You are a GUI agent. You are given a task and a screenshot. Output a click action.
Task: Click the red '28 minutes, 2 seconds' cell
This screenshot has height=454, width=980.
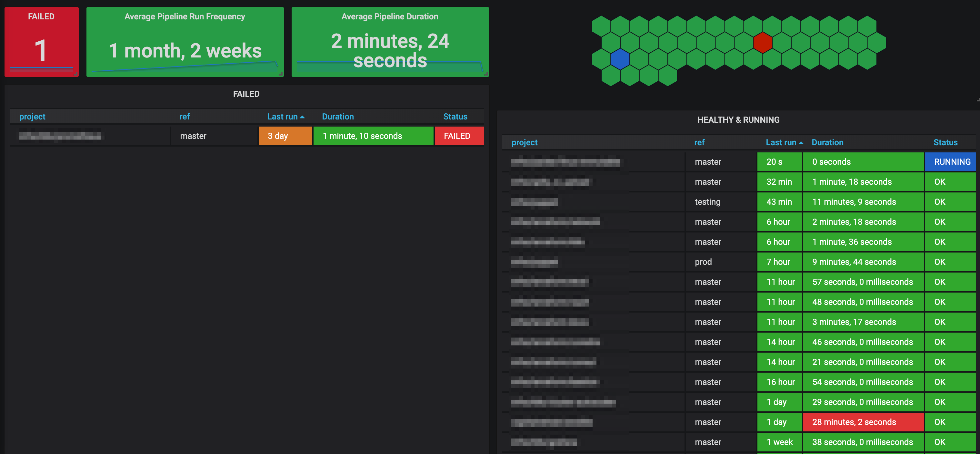click(x=863, y=422)
